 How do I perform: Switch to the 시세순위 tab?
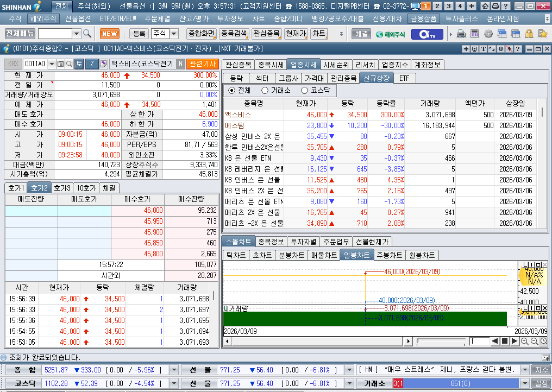336,65
